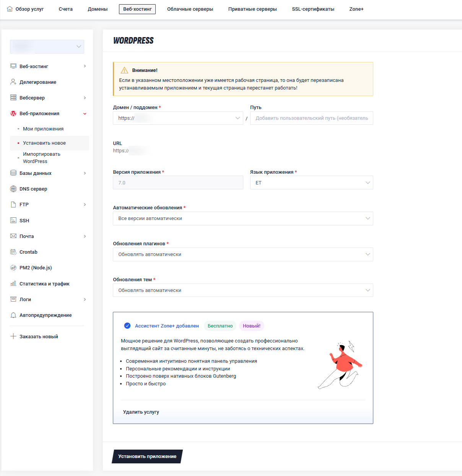Open Автоматические обновления dropdown

[x=243, y=218]
